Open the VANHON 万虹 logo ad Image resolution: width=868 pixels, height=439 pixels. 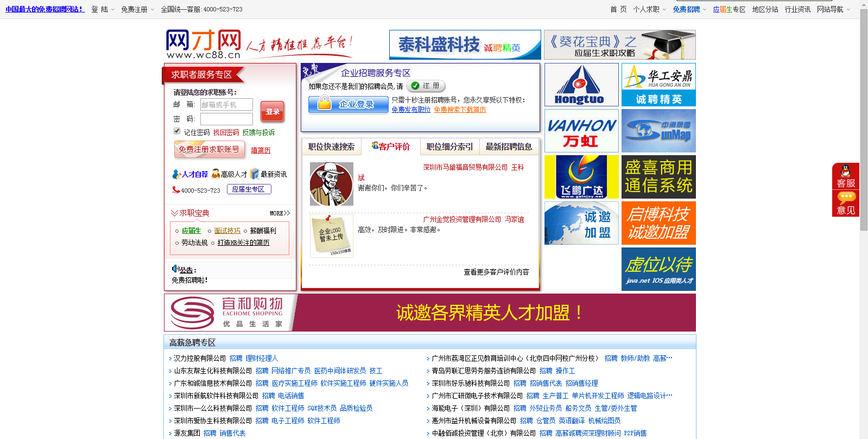pyautogui.click(x=581, y=131)
